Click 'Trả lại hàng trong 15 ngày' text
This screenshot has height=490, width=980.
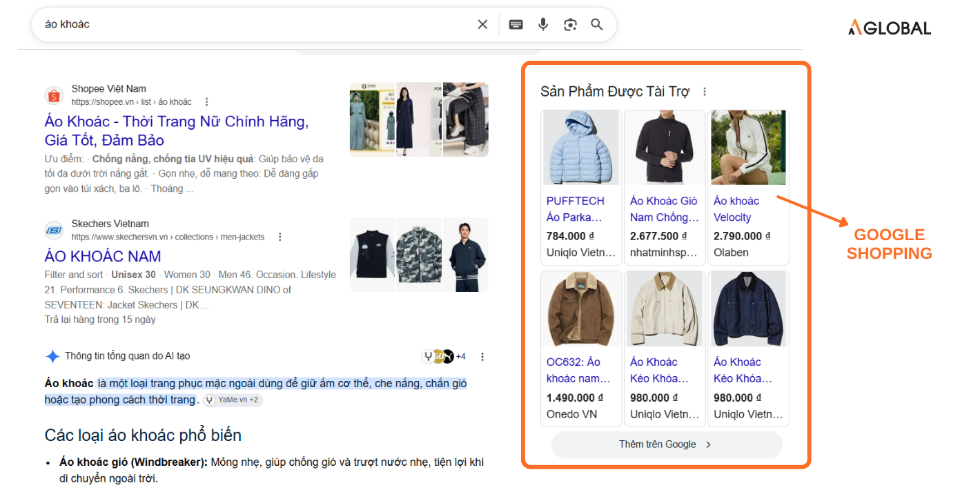pos(100,320)
